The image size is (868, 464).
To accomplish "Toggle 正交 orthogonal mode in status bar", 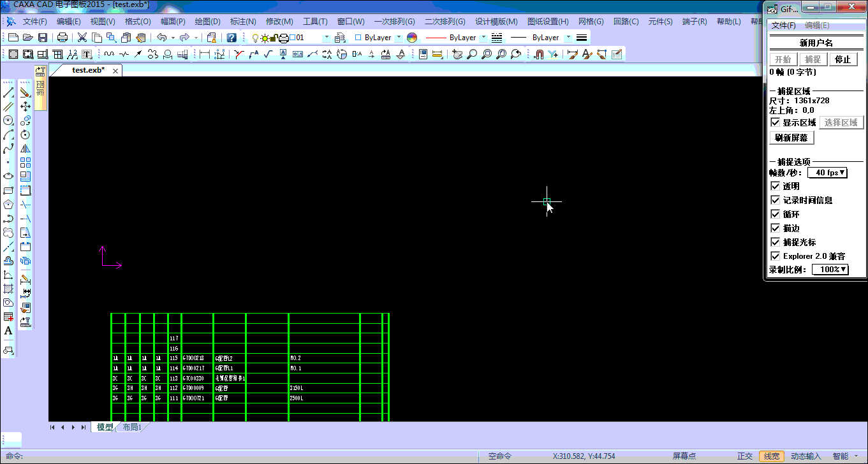I will [x=745, y=456].
